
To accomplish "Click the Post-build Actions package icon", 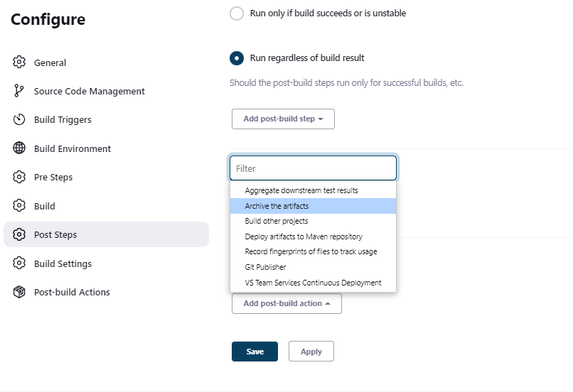I will coord(19,292).
